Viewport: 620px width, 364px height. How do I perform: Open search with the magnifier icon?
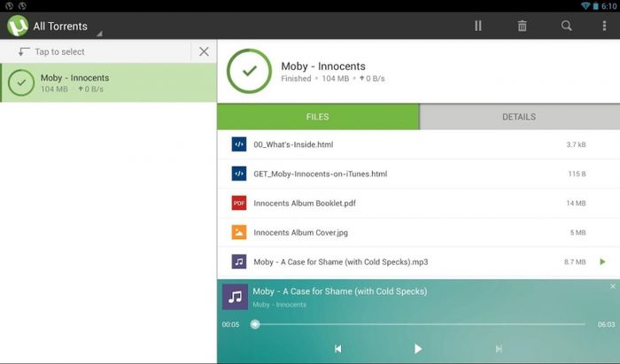tap(566, 26)
